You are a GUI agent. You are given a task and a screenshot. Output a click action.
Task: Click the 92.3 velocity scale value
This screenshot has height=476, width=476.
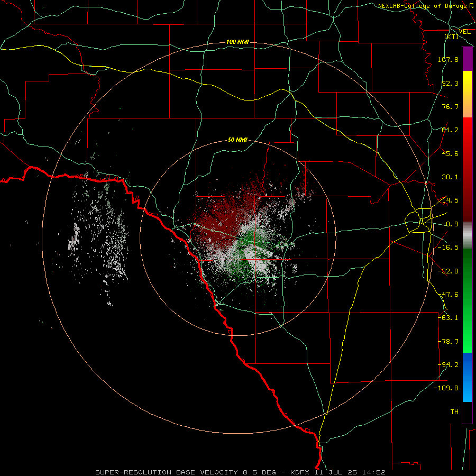[x=450, y=83]
